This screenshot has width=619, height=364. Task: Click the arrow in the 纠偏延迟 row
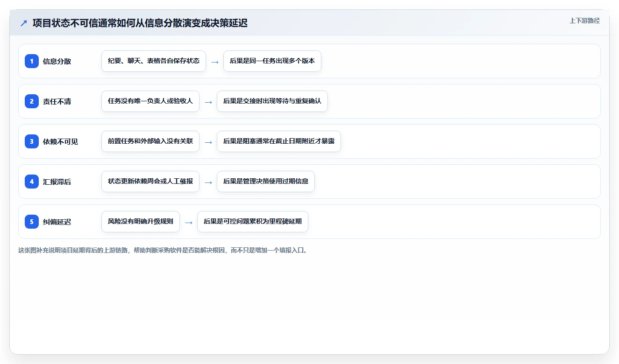click(x=189, y=222)
